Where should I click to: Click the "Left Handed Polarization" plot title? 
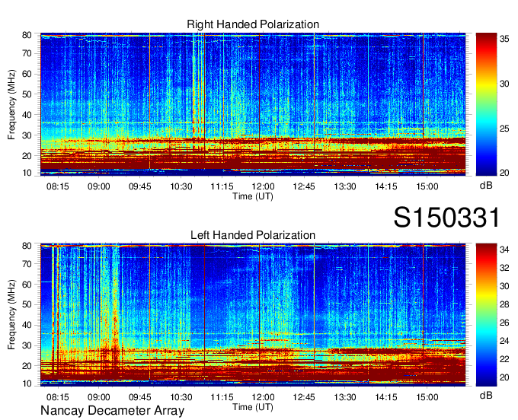click(x=253, y=235)
